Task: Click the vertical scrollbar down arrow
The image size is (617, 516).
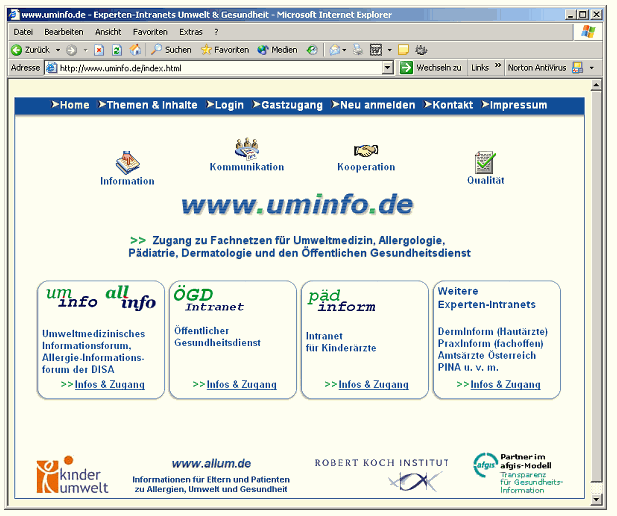Action: [x=597, y=499]
